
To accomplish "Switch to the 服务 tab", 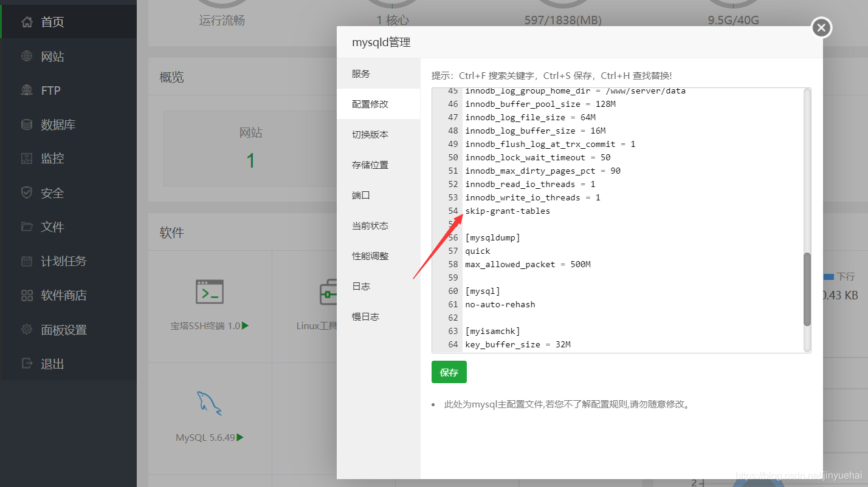I will coord(378,73).
